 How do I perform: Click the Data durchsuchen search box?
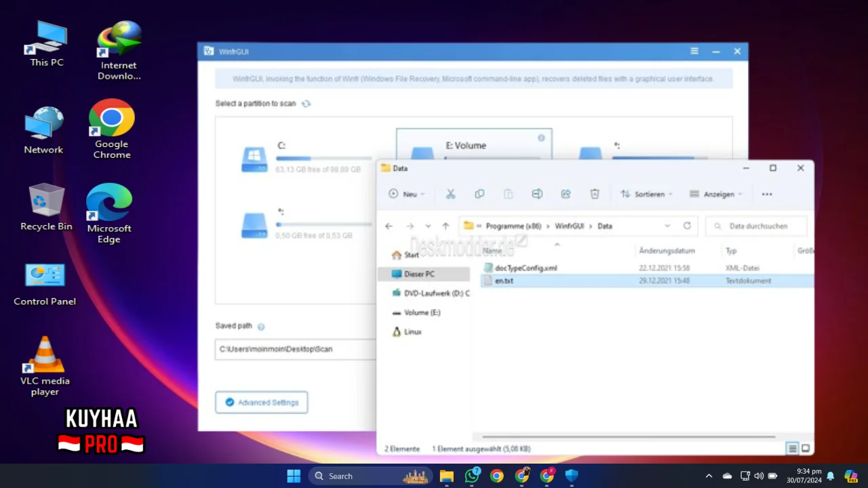pyautogui.click(x=757, y=226)
